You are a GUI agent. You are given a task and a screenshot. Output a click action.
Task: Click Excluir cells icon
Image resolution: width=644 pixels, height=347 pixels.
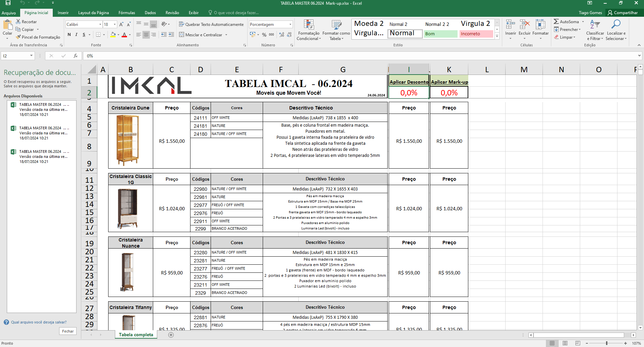point(524,25)
